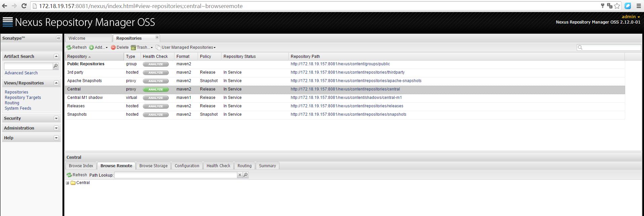Click the Analyze button for 3rd party
The image size is (644, 216).
click(x=156, y=73)
